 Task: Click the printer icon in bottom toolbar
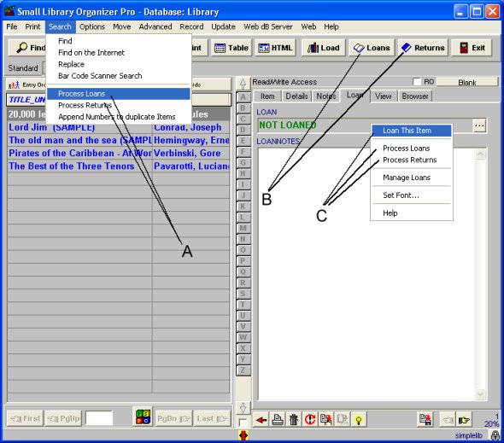(x=278, y=420)
